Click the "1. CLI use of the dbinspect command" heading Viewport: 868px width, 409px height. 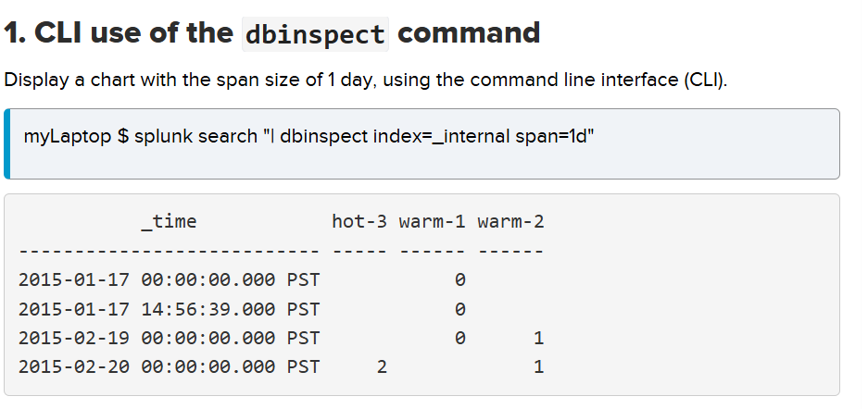271,33
